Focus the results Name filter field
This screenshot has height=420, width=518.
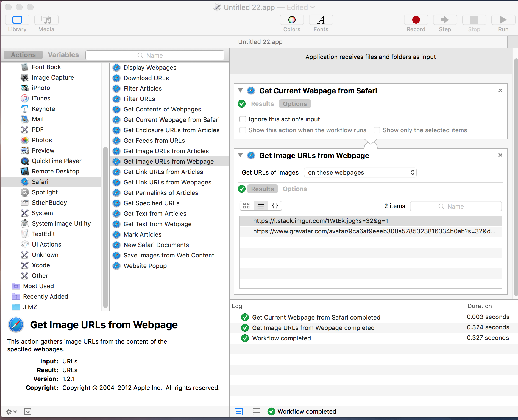click(x=456, y=206)
